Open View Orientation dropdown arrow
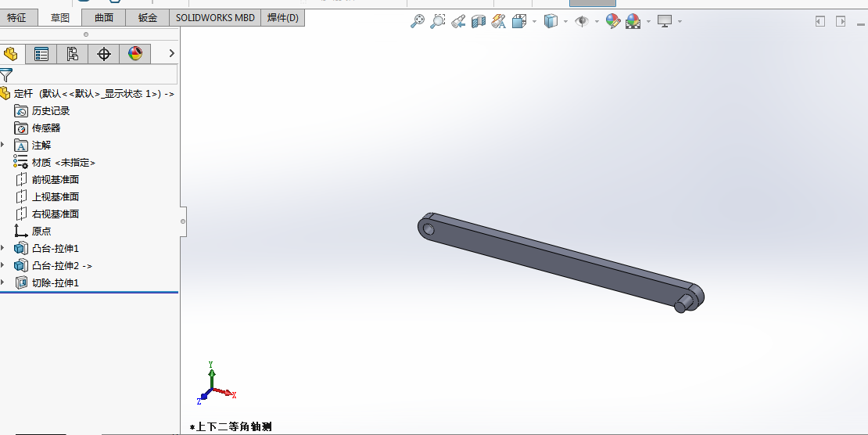The image size is (868, 435). 534,22
